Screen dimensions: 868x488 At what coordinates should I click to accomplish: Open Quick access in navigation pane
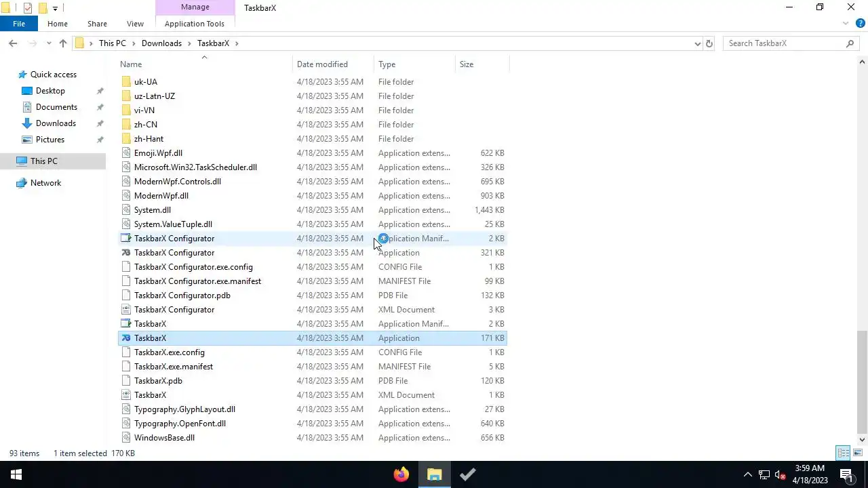coord(54,75)
